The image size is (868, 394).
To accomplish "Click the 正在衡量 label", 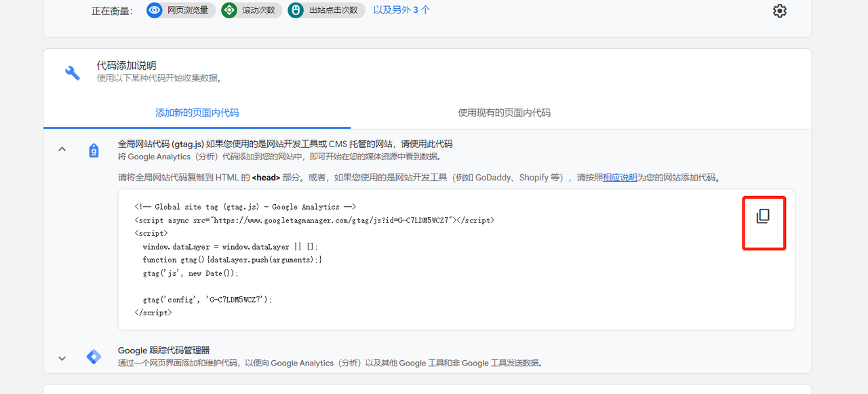I will pos(113,11).
